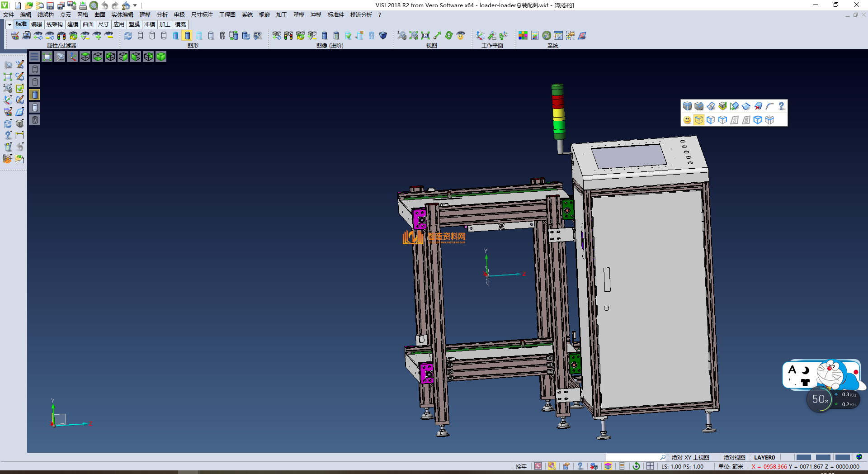This screenshot has height=474, width=868.
Task: Click the green rotate icon in 视图 group
Action: (449, 35)
